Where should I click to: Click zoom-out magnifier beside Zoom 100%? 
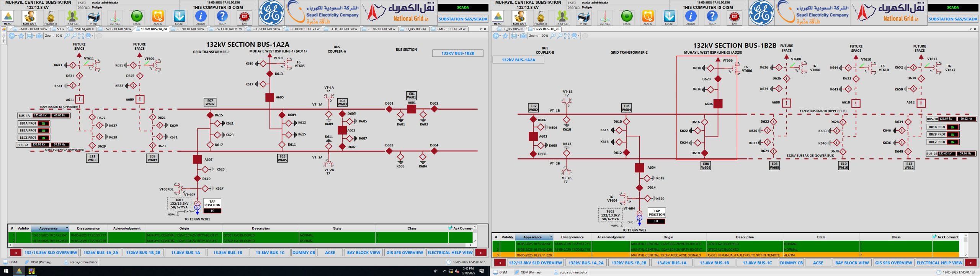(x=560, y=36)
